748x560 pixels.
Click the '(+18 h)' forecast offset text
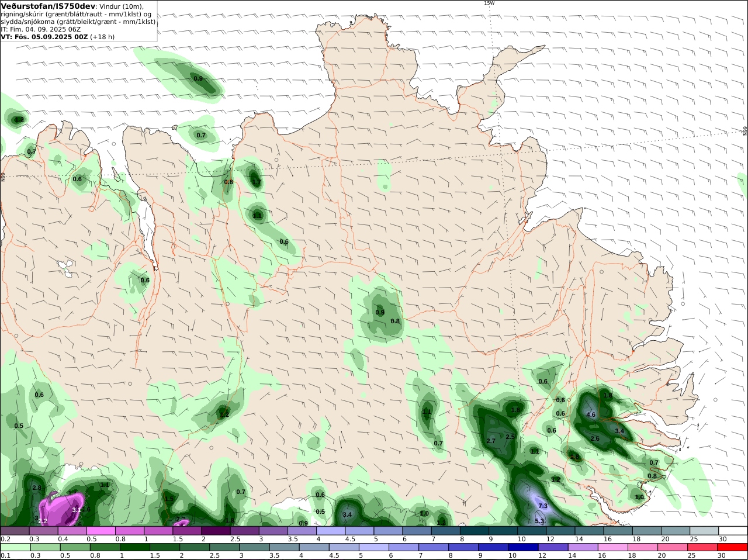tap(103, 36)
